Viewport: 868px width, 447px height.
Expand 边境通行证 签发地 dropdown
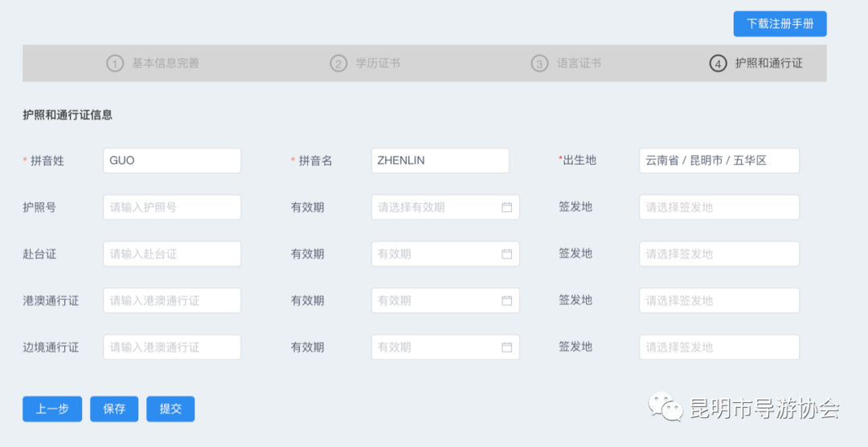[719, 347]
